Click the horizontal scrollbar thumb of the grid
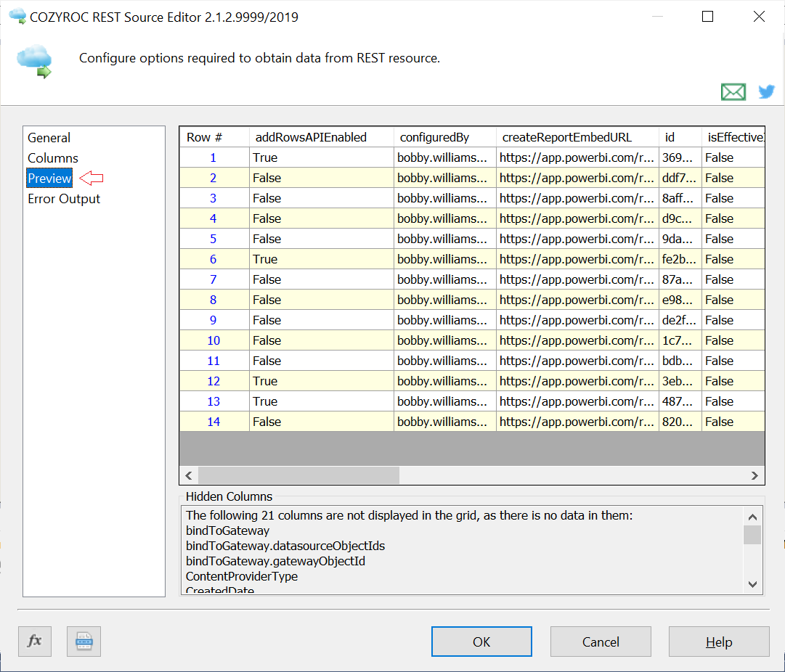The image size is (785, 672). 299,475
